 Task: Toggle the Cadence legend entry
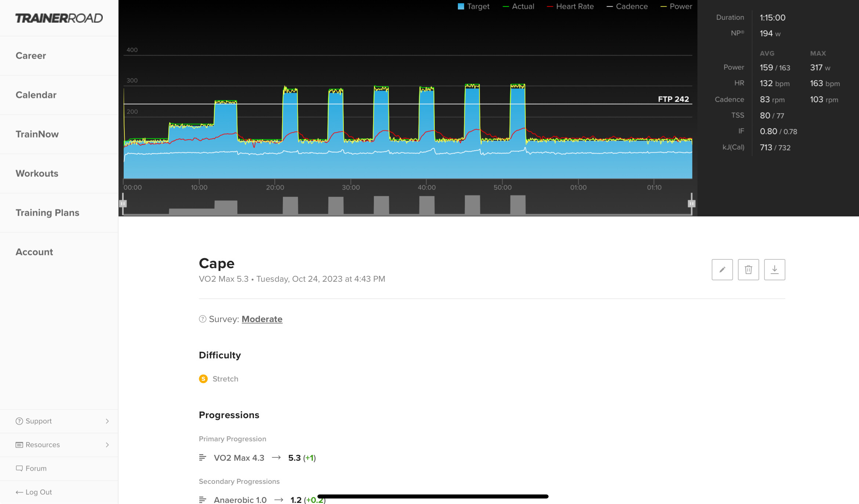coord(627,6)
